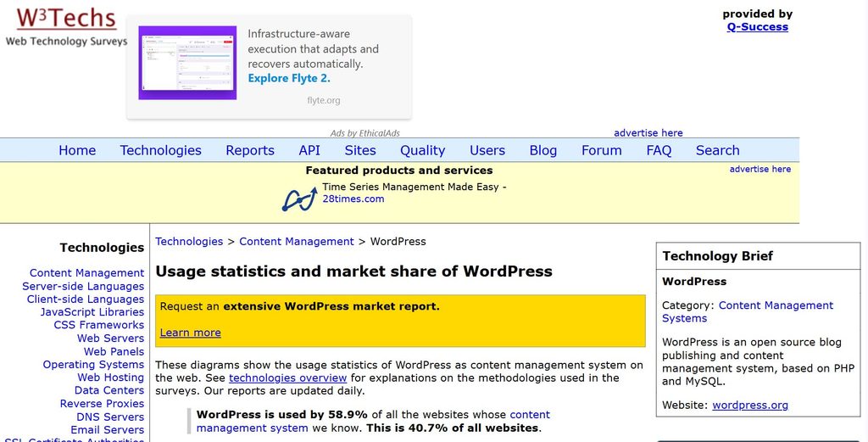The height and width of the screenshot is (442, 868).
Task: Open the Users navigation item
Action: click(x=487, y=151)
